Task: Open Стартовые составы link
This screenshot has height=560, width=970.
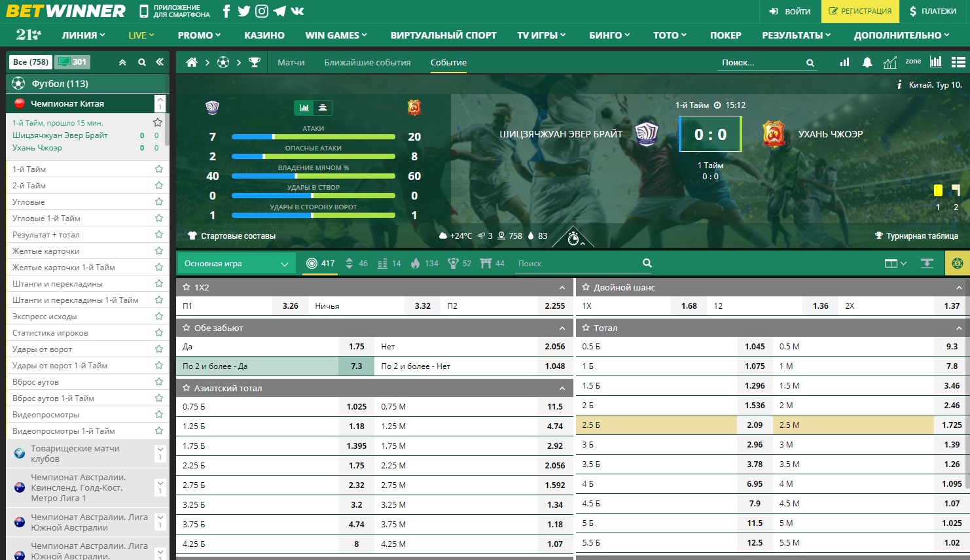Action: [x=232, y=236]
